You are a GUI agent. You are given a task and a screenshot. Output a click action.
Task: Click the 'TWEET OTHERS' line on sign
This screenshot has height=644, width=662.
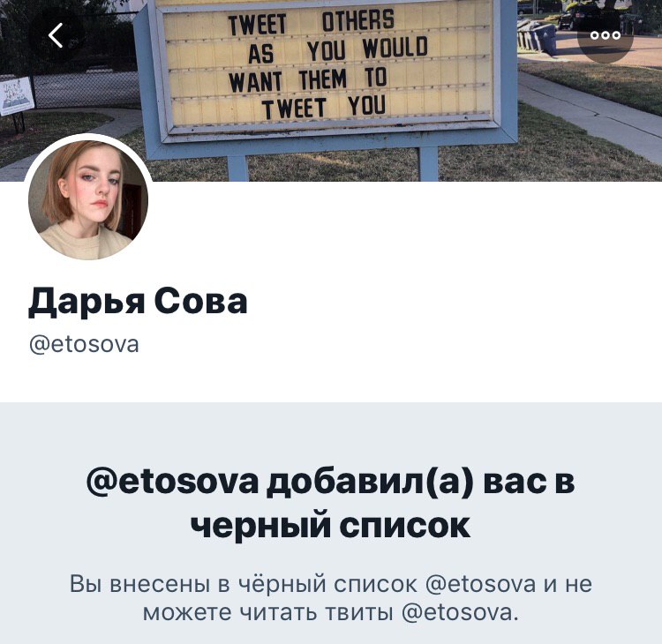pyautogui.click(x=312, y=22)
